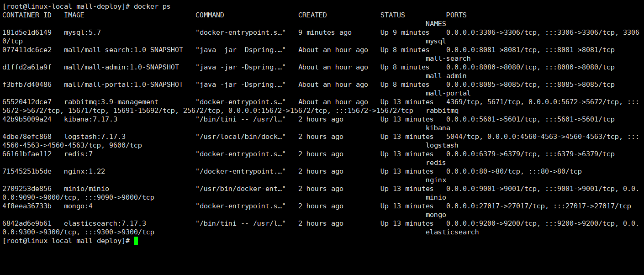Select container name mall-search
644x275 pixels.
coord(448,58)
